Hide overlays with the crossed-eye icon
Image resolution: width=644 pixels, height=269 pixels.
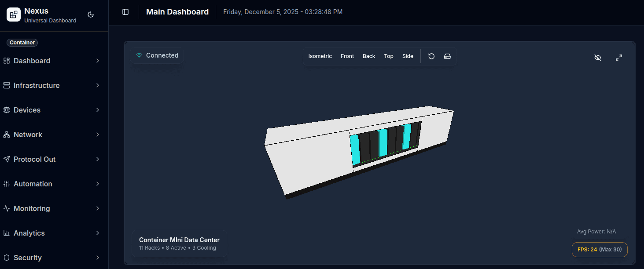point(597,58)
